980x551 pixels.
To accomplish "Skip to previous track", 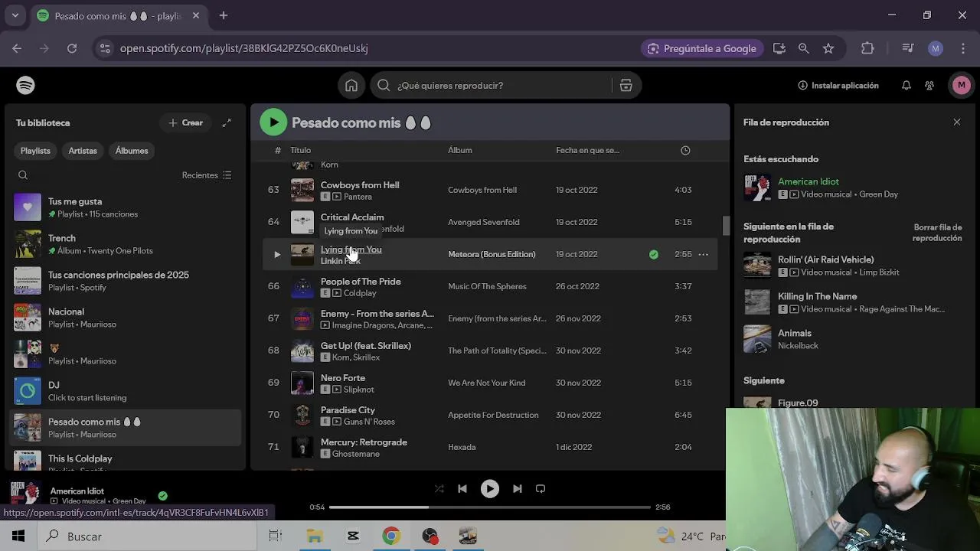I will point(462,488).
